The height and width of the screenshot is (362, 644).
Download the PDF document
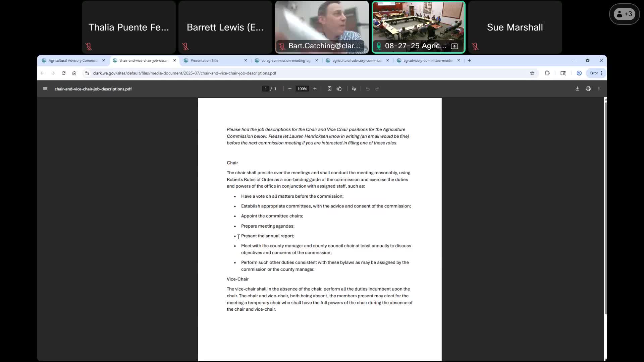577,89
